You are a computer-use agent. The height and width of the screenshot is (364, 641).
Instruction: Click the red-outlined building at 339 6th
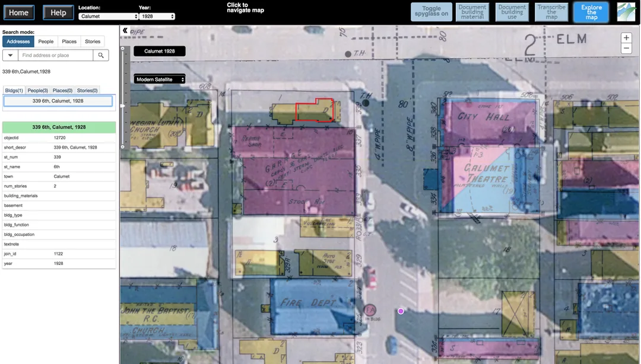pyautogui.click(x=315, y=110)
